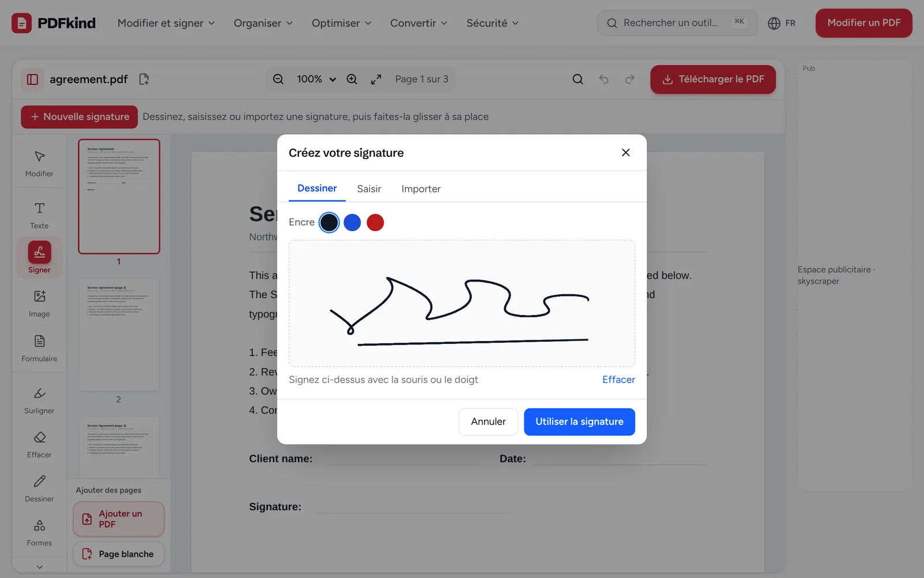Click the Modifier un PDF button
The width and height of the screenshot is (924, 578).
863,23
